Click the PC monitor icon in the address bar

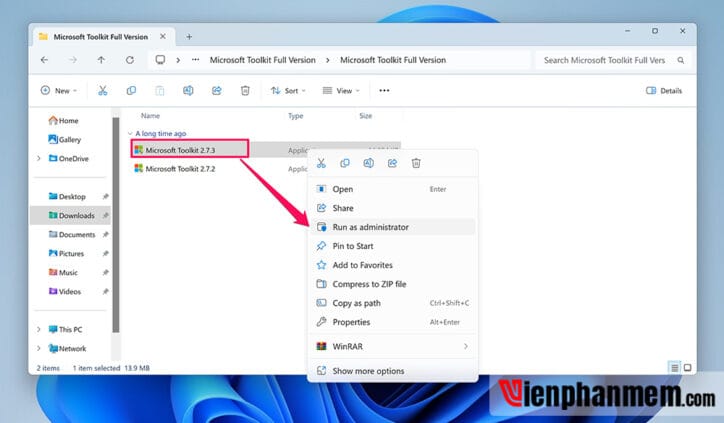[160, 60]
